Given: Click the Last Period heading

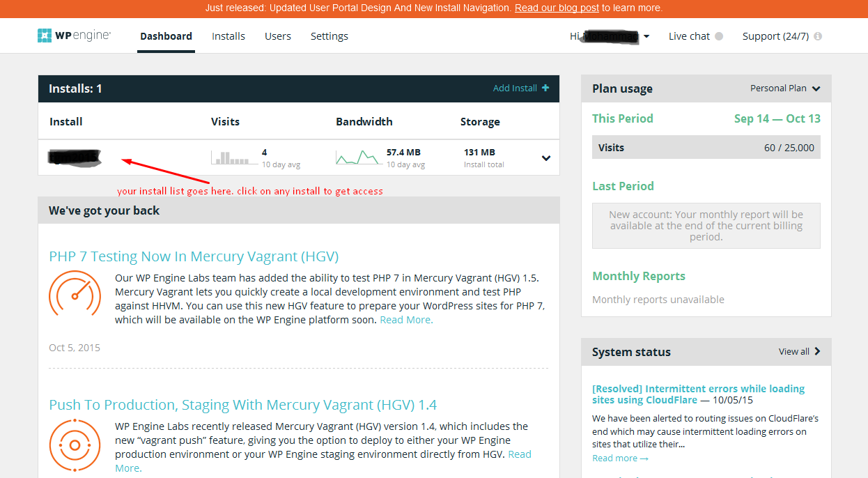Looking at the screenshot, I should click(x=623, y=186).
